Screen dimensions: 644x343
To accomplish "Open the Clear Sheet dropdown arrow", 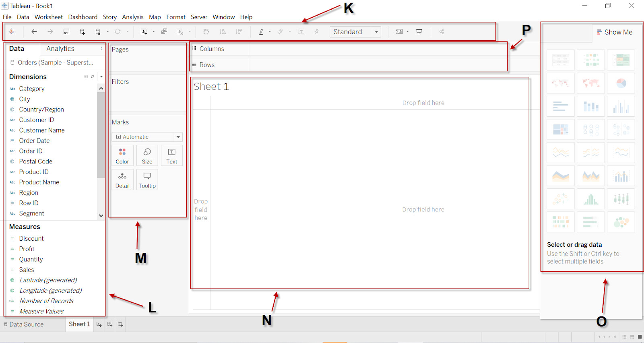I will [190, 32].
